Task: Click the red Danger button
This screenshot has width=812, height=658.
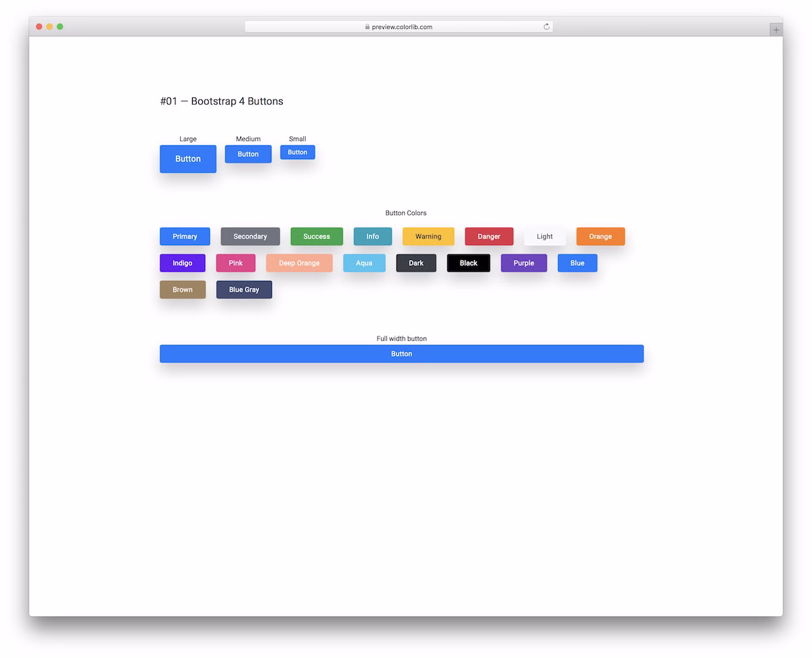Action: click(x=489, y=236)
